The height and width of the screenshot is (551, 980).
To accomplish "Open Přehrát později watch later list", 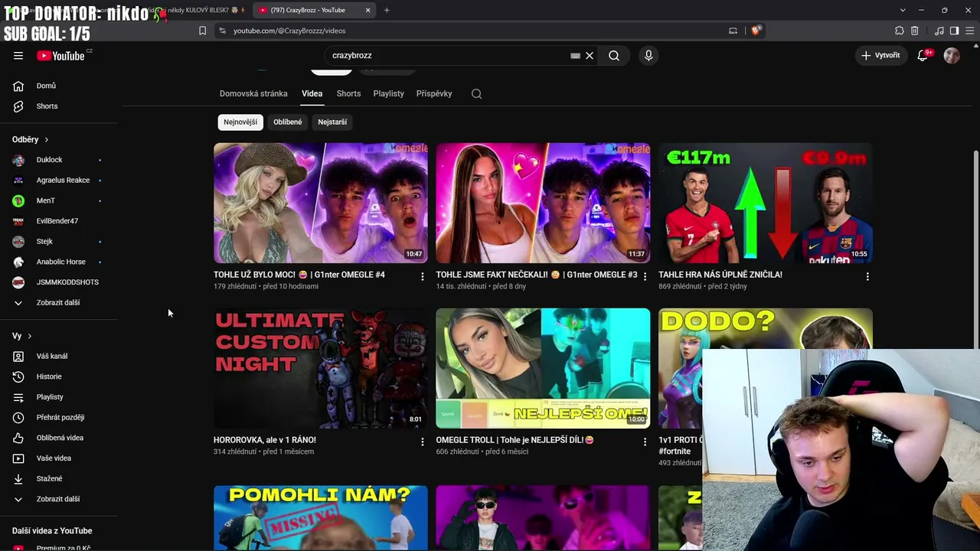I will tap(59, 418).
